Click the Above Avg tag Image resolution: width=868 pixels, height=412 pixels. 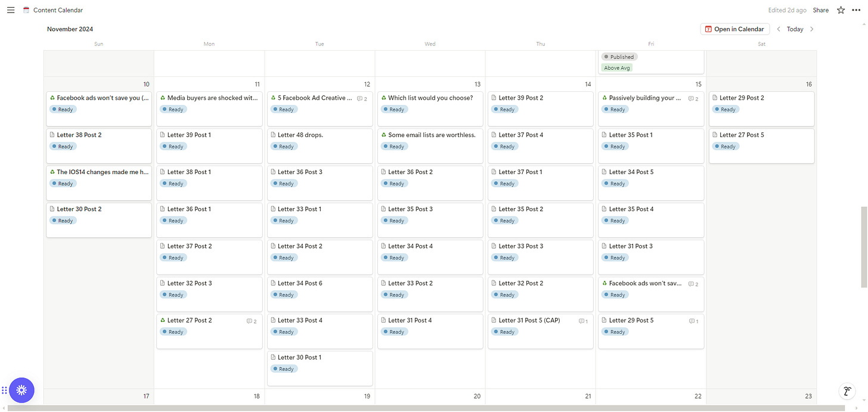click(616, 68)
